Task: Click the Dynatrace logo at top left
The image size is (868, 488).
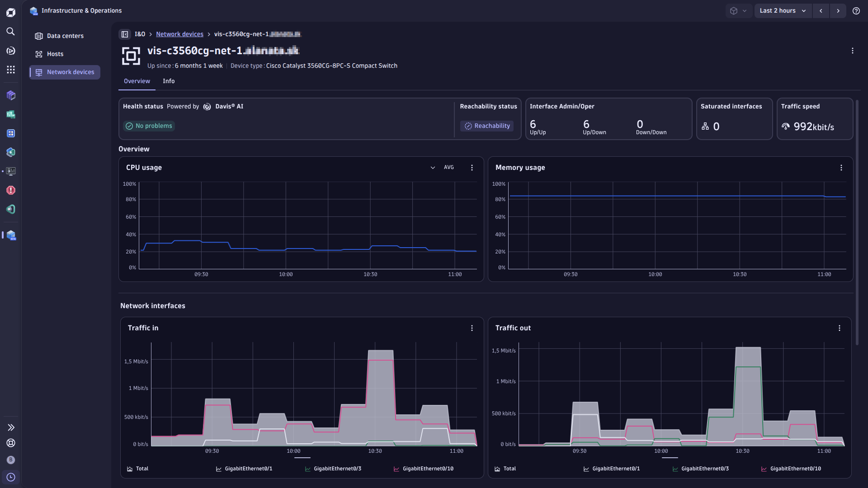Action: pos(11,12)
